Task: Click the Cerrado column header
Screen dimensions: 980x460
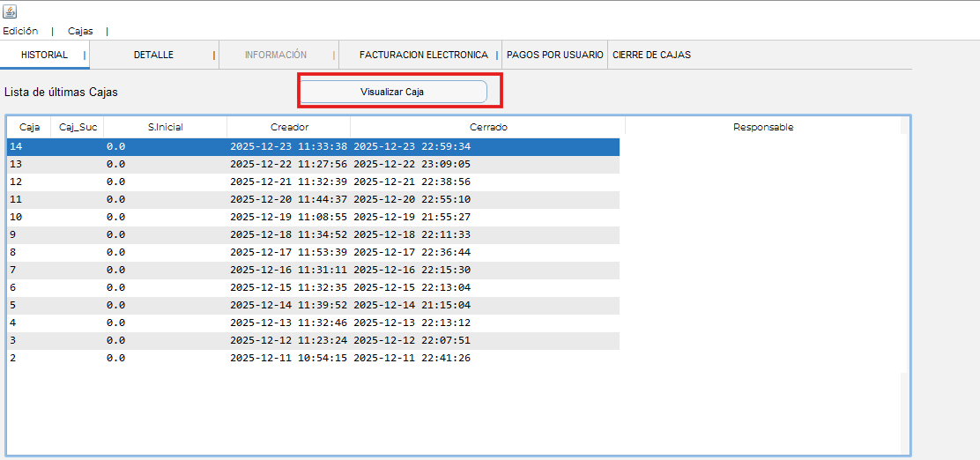Action: coord(487,127)
